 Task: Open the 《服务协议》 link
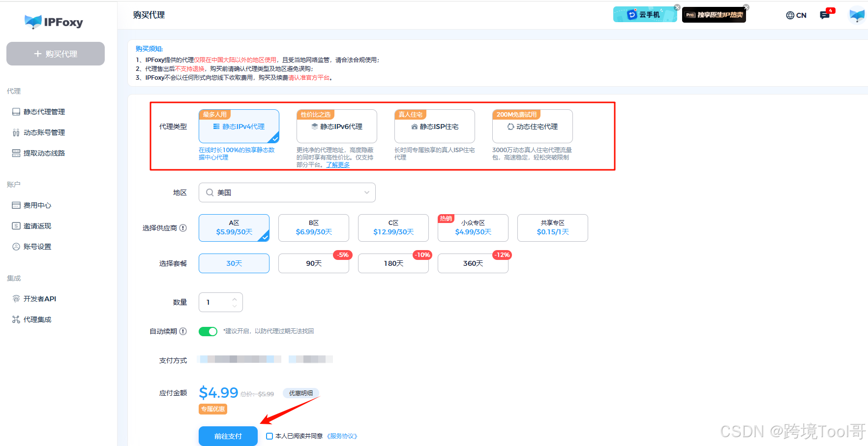(x=342, y=436)
